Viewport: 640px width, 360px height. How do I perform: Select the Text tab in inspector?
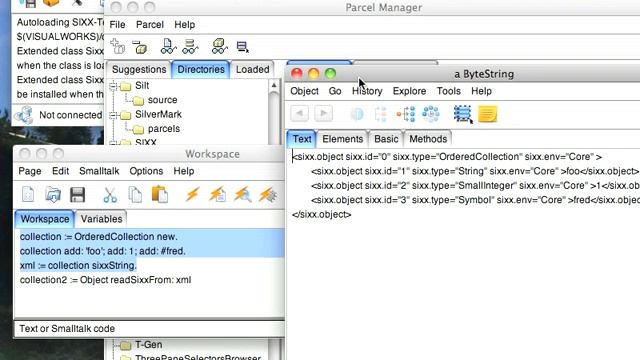click(x=302, y=139)
